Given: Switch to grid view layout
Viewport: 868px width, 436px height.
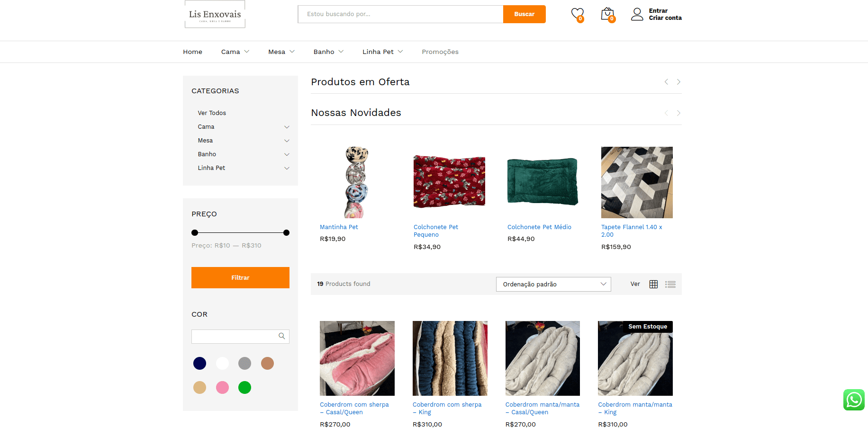Looking at the screenshot, I should coord(653,284).
